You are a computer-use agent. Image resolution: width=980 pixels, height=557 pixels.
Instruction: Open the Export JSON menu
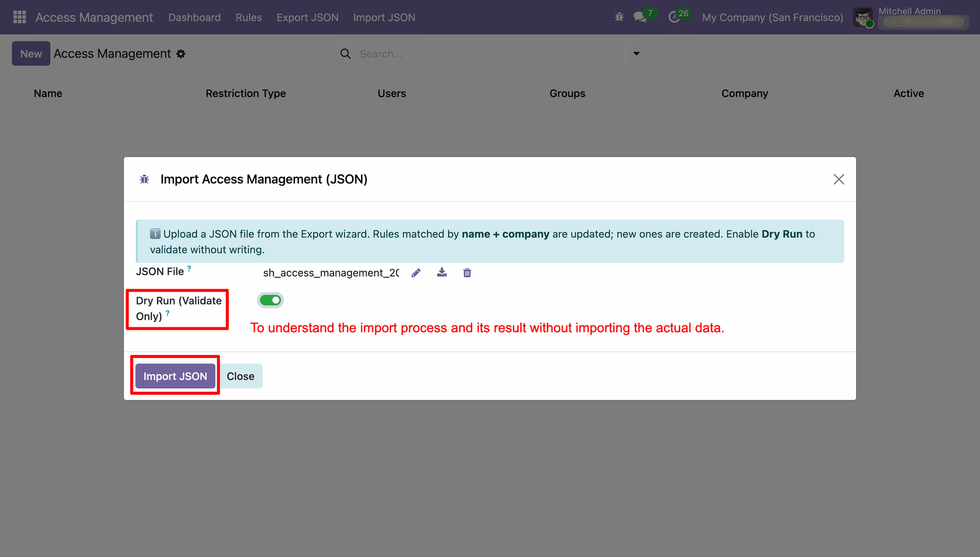[x=307, y=17]
